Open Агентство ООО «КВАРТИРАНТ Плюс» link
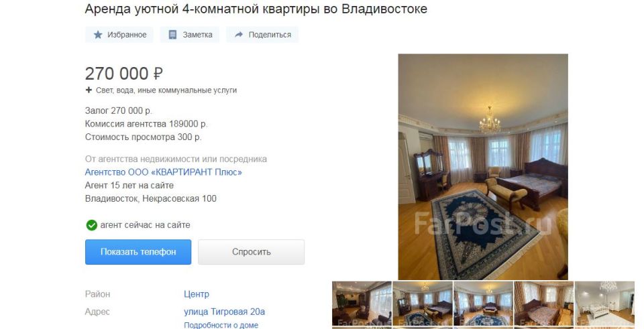The width and height of the screenshot is (644, 329). click(164, 172)
